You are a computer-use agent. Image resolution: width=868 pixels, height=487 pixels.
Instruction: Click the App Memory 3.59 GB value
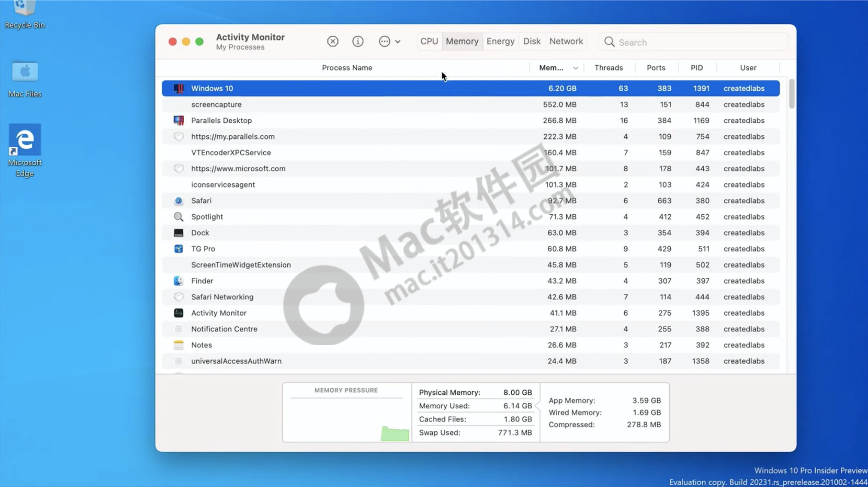tap(646, 400)
